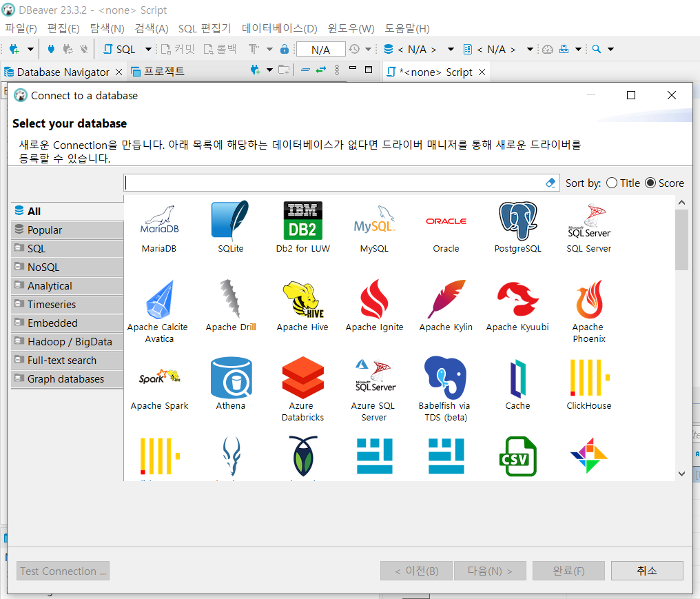Screen dimensions: 700x599
Task: Select the SQL Server driver
Action: [589, 227]
